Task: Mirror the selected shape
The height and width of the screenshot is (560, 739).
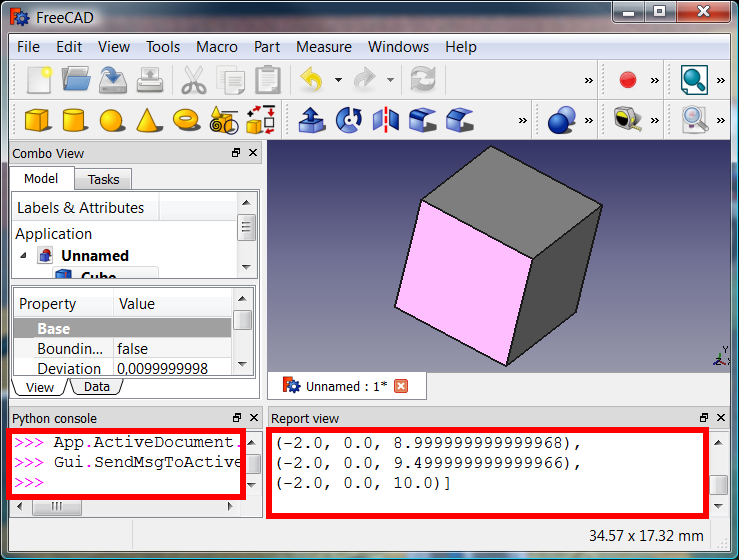Action: tap(386, 120)
